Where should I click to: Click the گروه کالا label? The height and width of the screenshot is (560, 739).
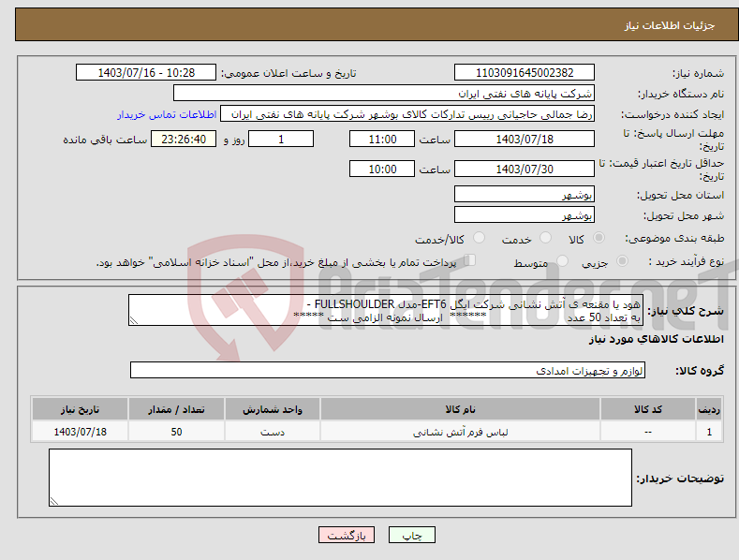700,371
